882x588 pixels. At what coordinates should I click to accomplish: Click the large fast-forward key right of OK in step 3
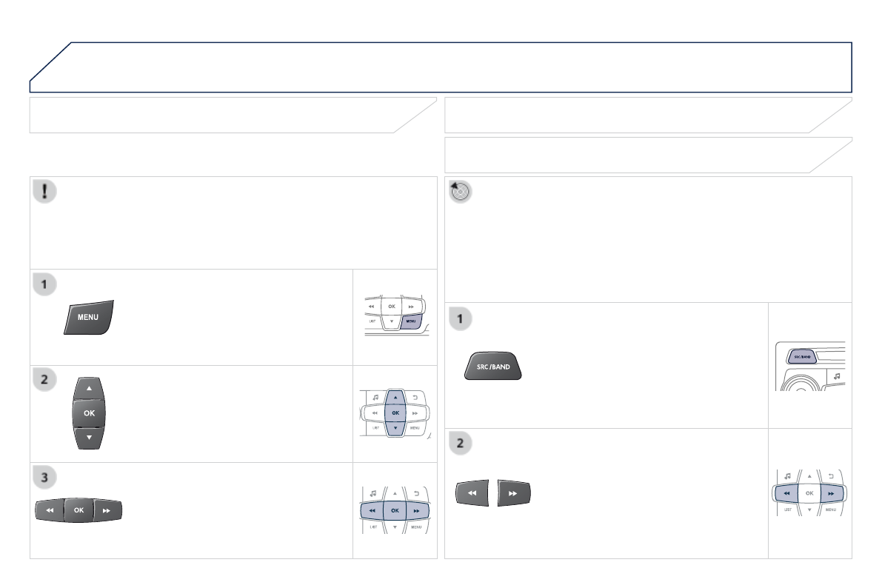click(107, 510)
